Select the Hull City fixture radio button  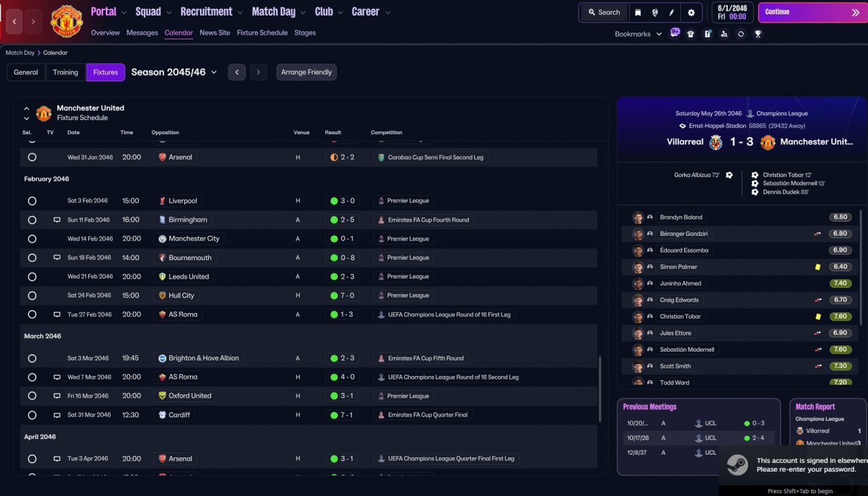[x=32, y=296]
